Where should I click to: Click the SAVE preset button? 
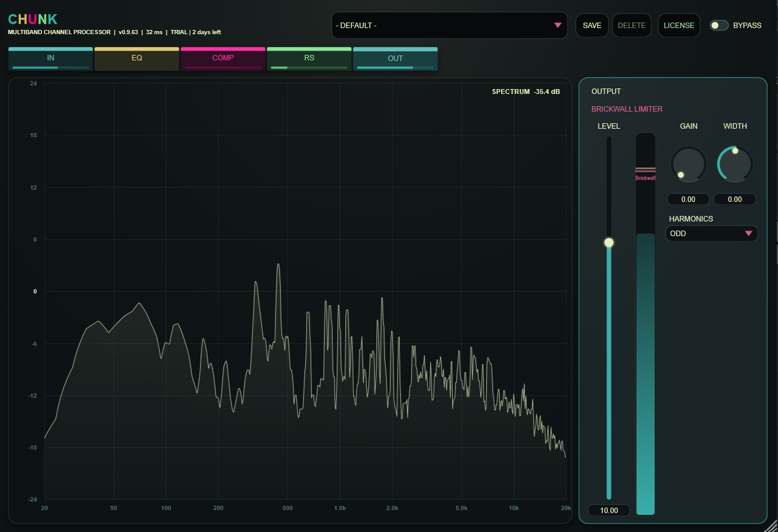[592, 26]
